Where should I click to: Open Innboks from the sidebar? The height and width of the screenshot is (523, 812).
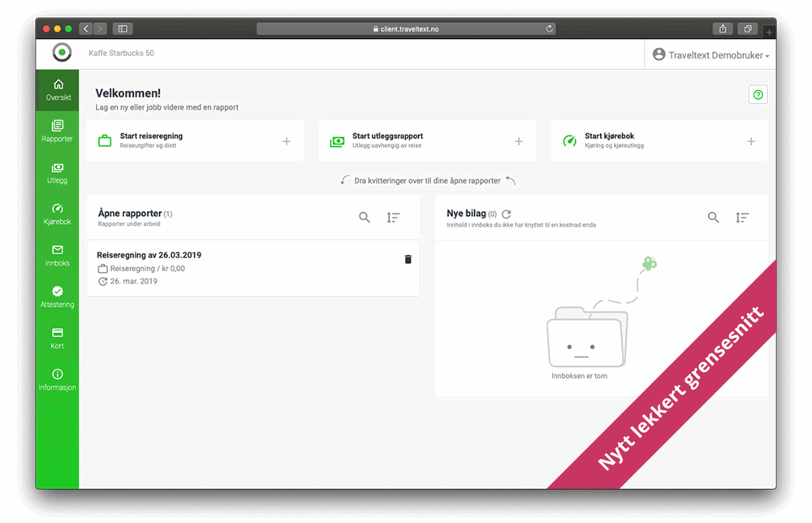[x=58, y=255]
